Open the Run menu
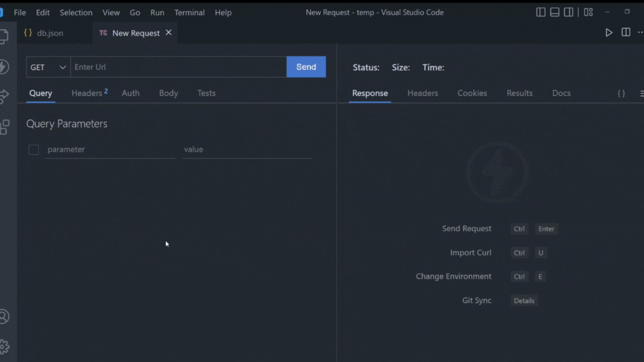 (157, 13)
